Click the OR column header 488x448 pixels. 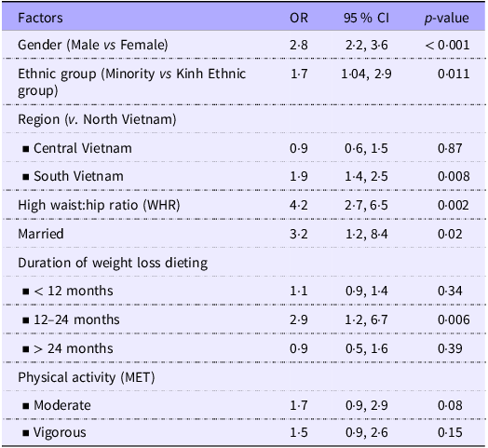coord(299,18)
